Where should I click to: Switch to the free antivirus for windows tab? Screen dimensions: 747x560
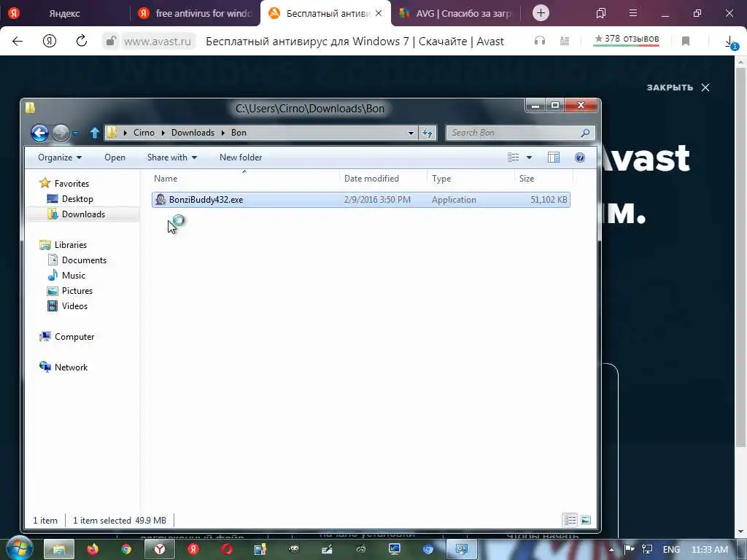point(196,13)
